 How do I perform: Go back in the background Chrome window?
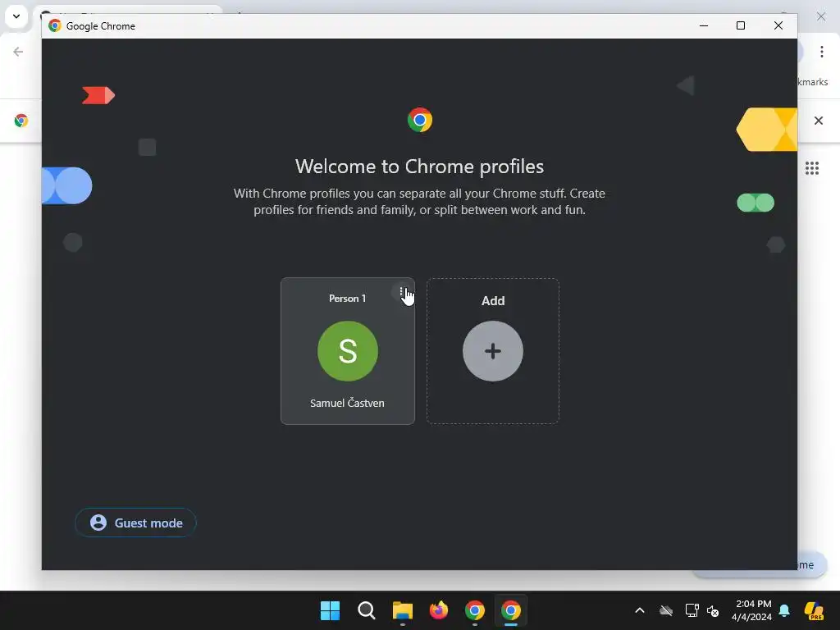tap(18, 52)
